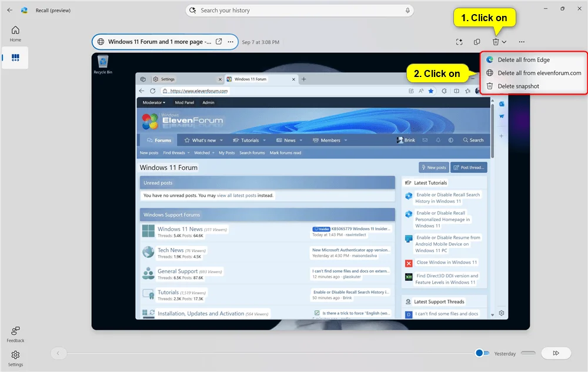Screen dimensions: 588x372
Task: Open My Posts link
Action: pyautogui.click(x=227, y=153)
